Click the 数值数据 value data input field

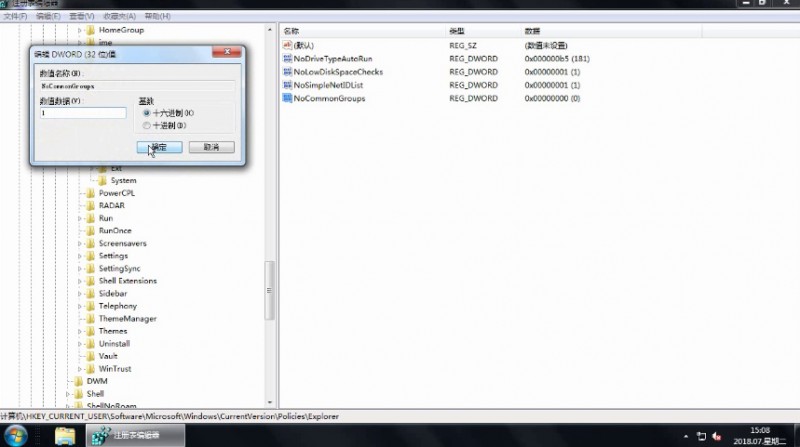[x=82, y=113]
